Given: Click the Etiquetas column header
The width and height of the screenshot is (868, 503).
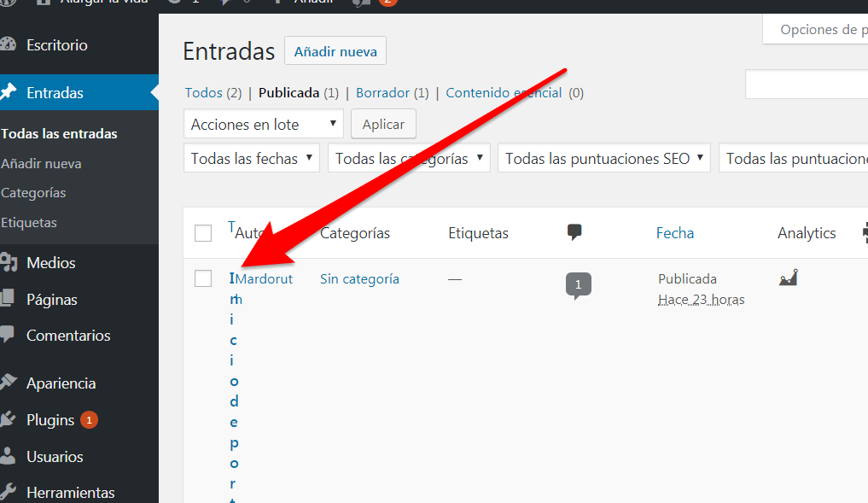Looking at the screenshot, I should tap(478, 233).
